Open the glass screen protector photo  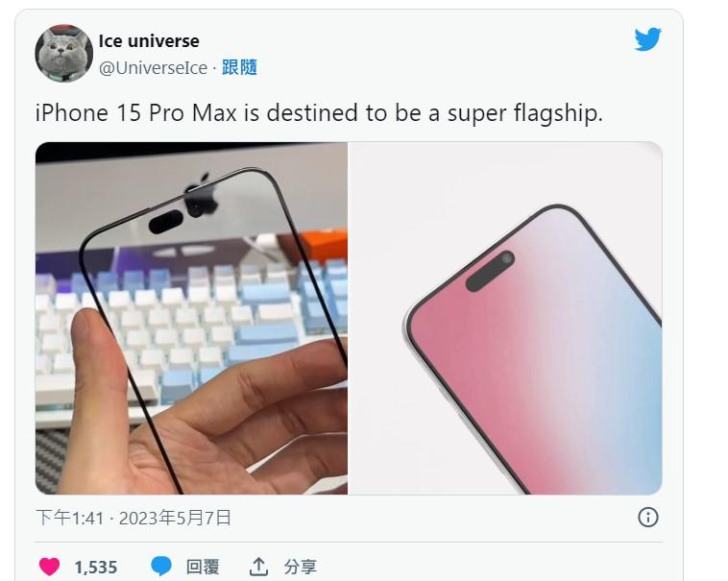pyautogui.click(x=191, y=318)
